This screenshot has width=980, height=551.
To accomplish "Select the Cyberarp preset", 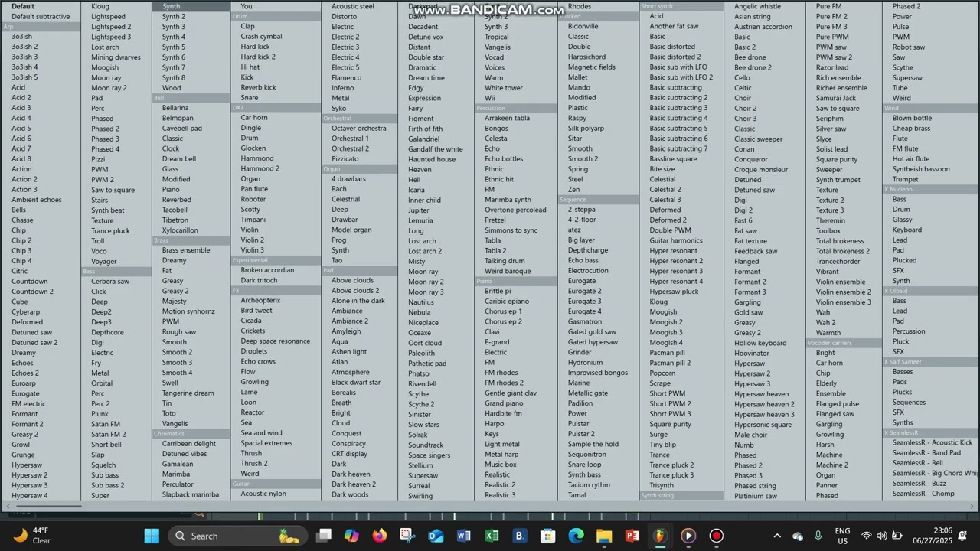I will coord(25,311).
